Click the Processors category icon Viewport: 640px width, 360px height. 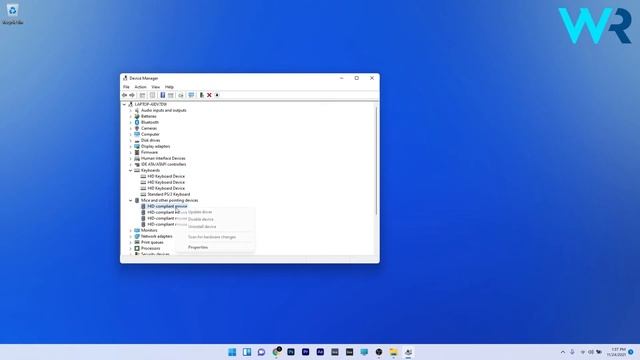click(x=137, y=248)
